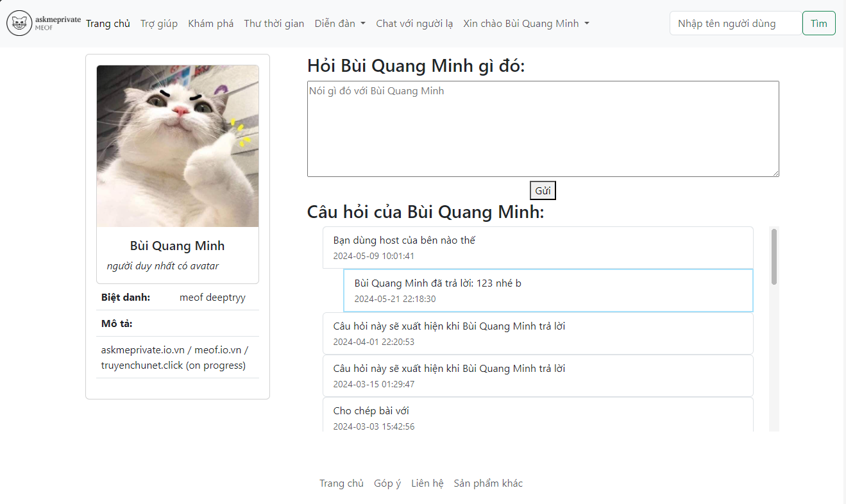The height and width of the screenshot is (504, 846).
Task: Click the bio 'người duy nhất có avatar'
Action: (x=163, y=266)
